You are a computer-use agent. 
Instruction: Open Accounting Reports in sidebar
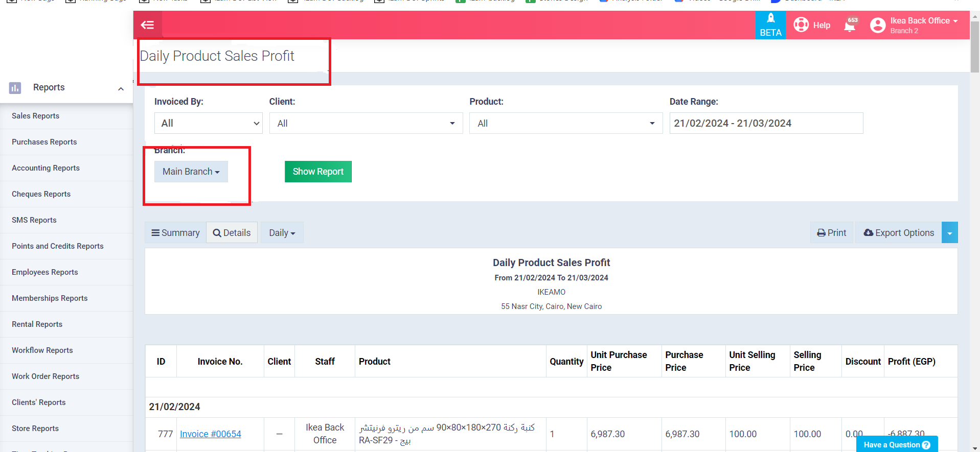click(45, 168)
